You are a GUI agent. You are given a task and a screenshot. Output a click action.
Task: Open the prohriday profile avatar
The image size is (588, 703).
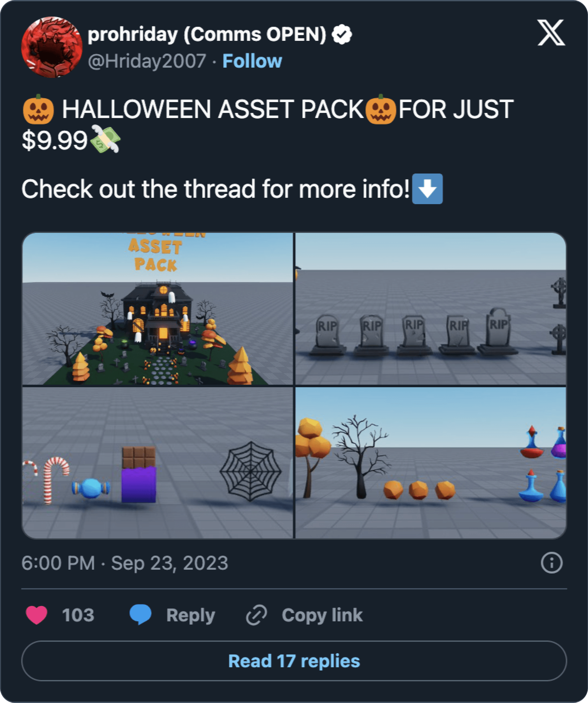[52, 47]
